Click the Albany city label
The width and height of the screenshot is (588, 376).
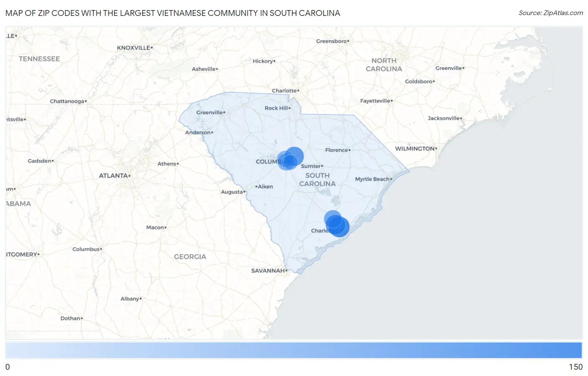pos(130,299)
